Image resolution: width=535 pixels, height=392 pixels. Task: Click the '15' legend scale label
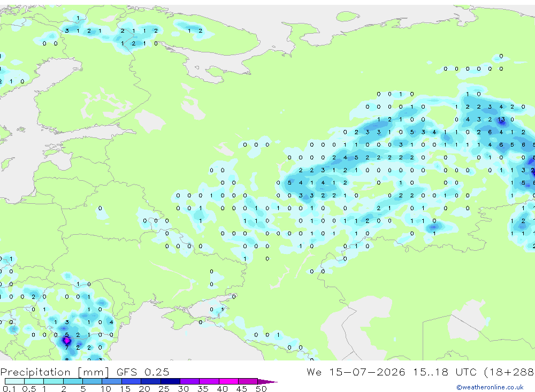click(125, 389)
